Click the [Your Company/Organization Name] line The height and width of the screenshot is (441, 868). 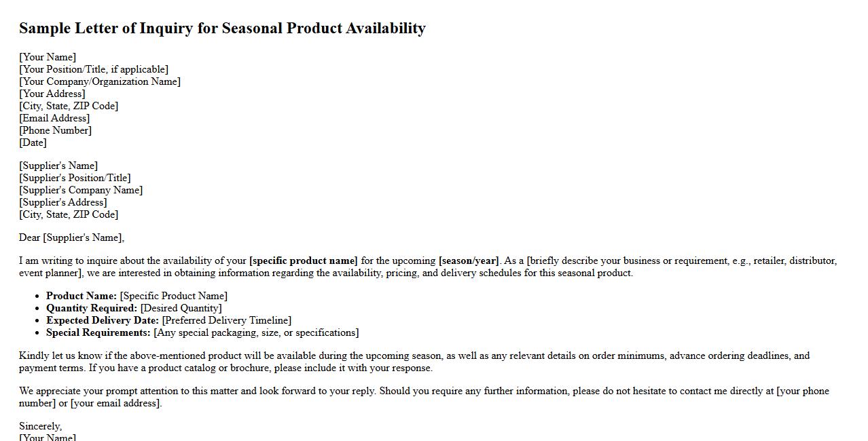[x=100, y=81]
